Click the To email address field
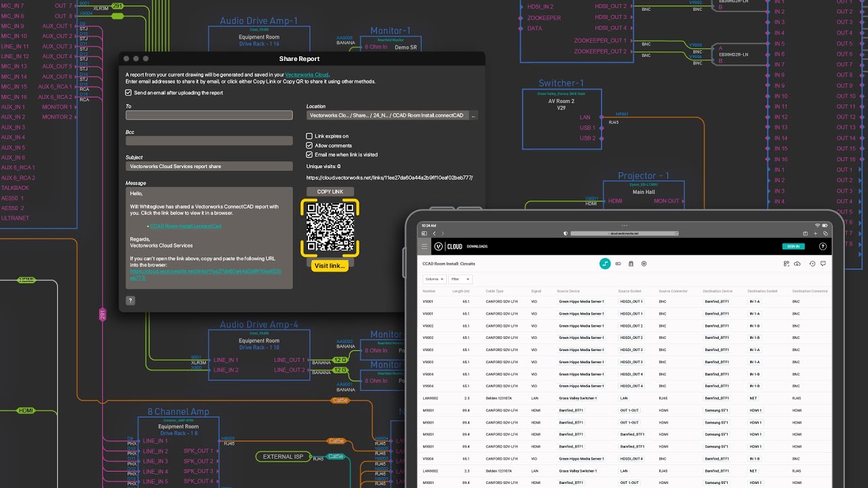Screen dimensions: 868x488 click(209, 115)
